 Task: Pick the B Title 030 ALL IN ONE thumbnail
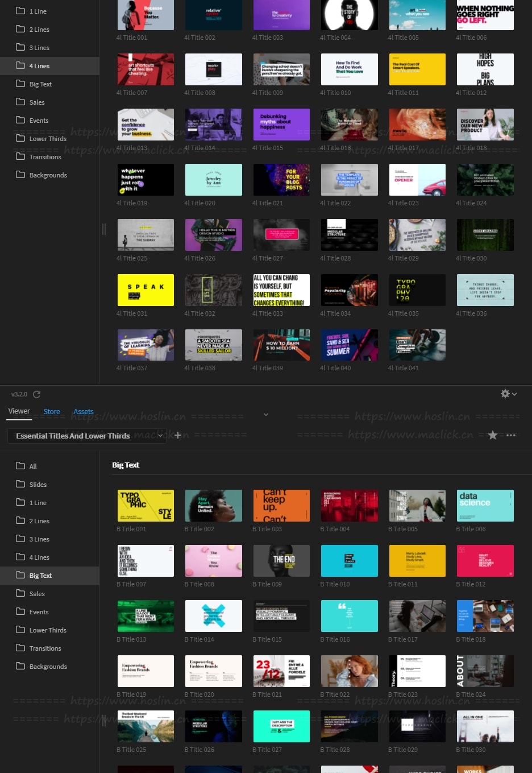(x=485, y=726)
